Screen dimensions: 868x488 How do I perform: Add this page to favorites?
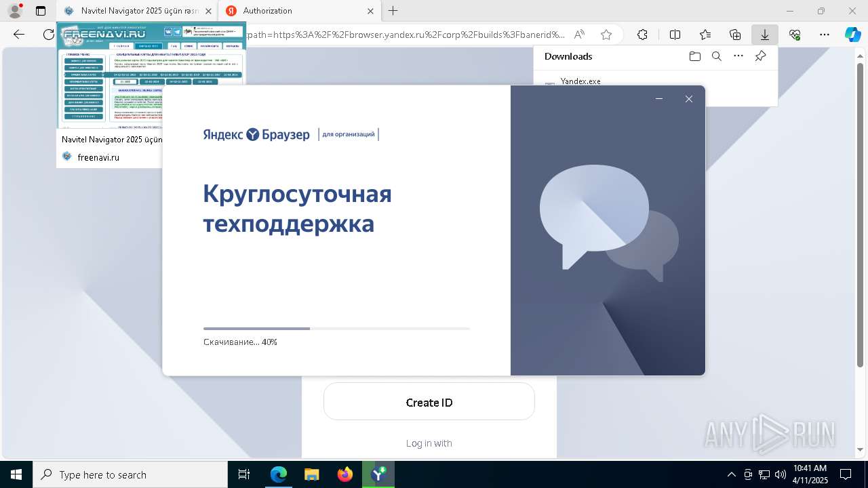(x=606, y=35)
